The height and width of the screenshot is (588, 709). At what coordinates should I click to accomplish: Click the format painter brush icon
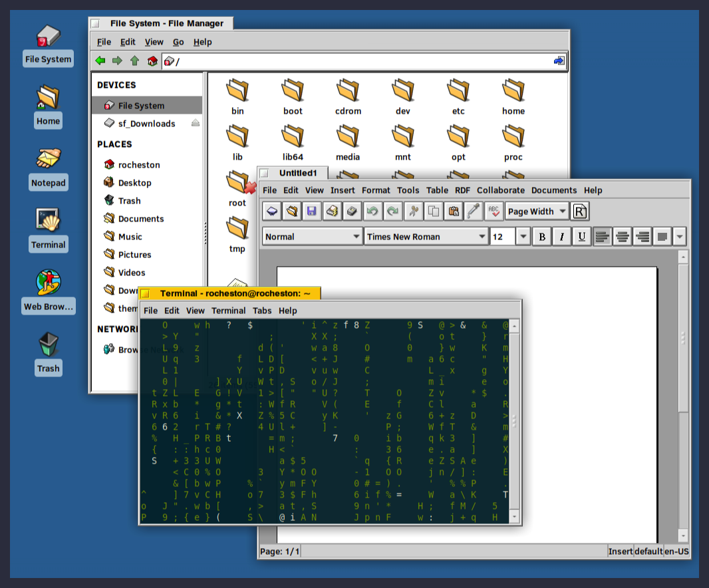(x=474, y=212)
